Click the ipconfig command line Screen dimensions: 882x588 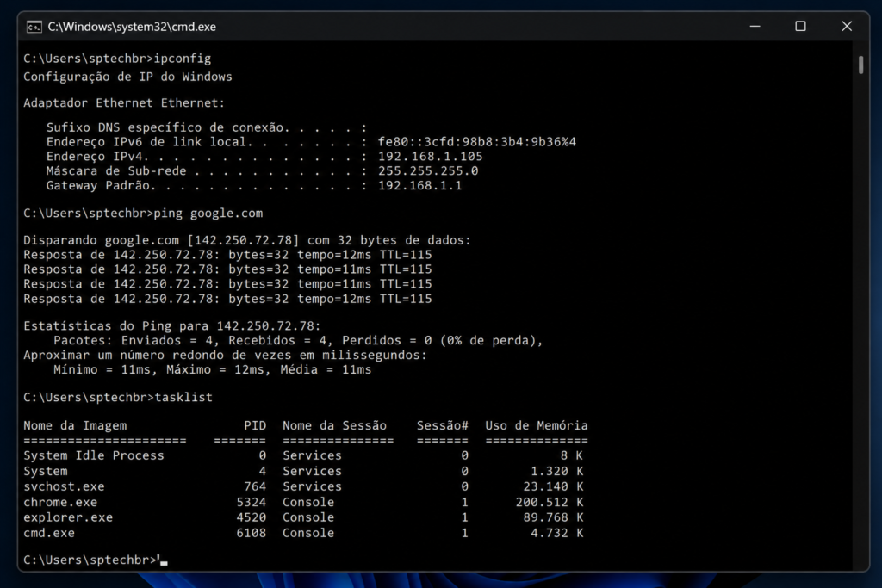point(117,59)
